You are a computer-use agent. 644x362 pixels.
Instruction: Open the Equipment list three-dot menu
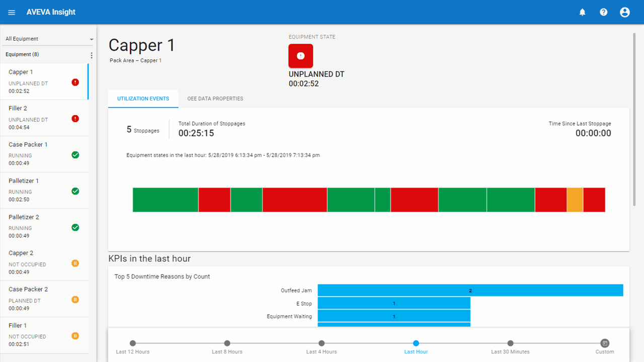pyautogui.click(x=91, y=55)
